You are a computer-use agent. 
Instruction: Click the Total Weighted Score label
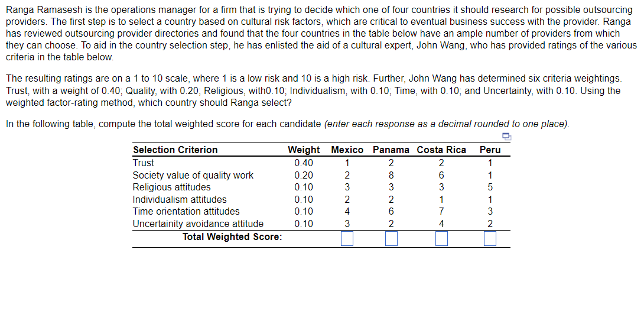(232, 237)
